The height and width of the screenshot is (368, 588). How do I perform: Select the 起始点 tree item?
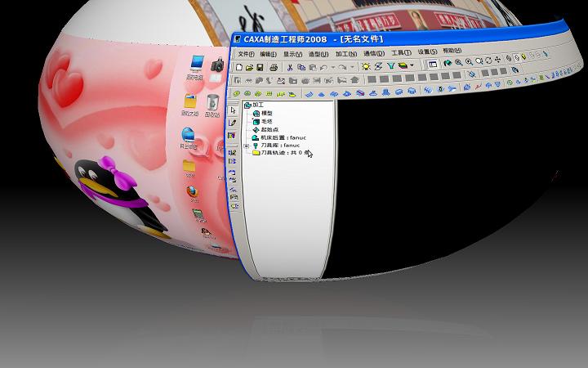tap(269, 129)
